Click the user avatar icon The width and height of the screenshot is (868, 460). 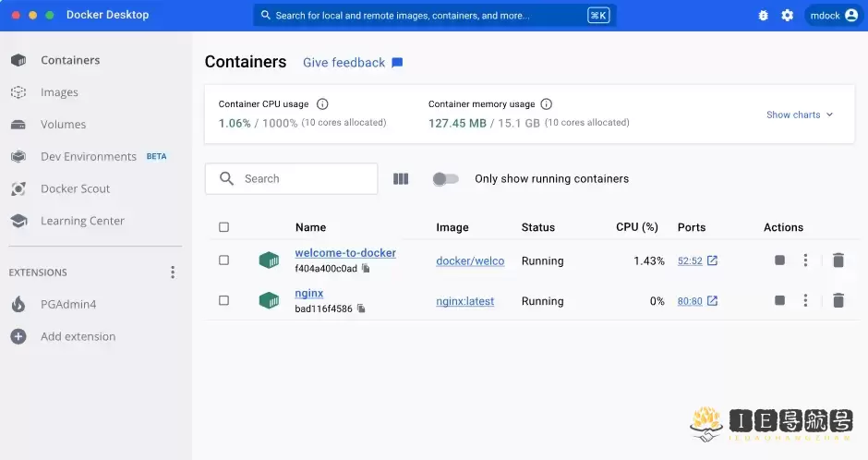[x=851, y=16]
